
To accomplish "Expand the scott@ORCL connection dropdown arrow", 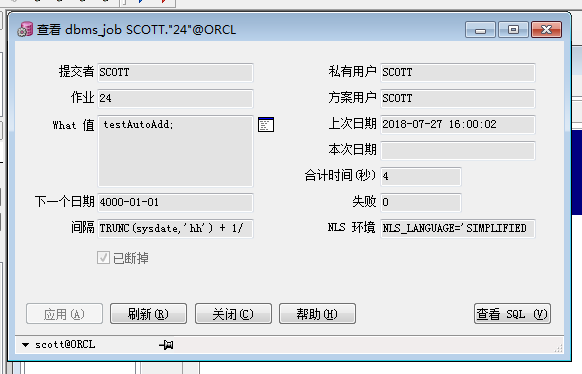I will [x=25, y=345].
